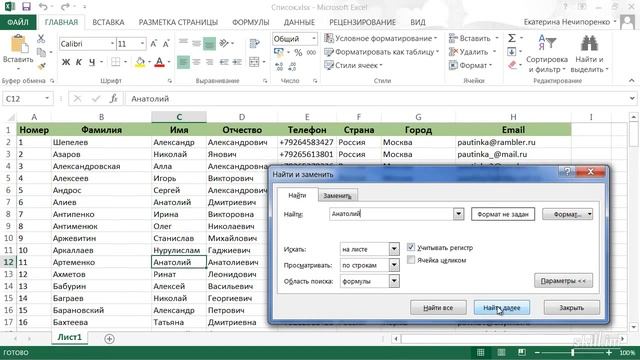
Task: Click the align left icon
Action: point(183,62)
